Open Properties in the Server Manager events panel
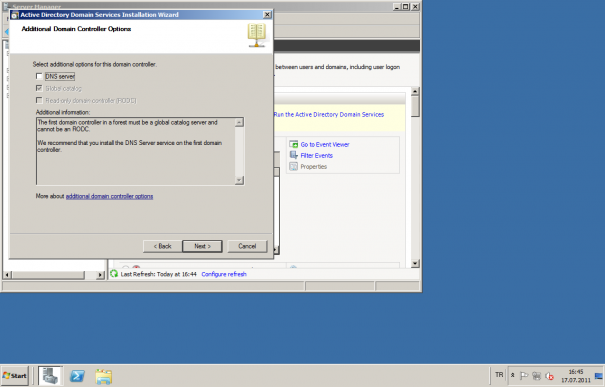Screen dimensions: 605x387 coord(314,167)
